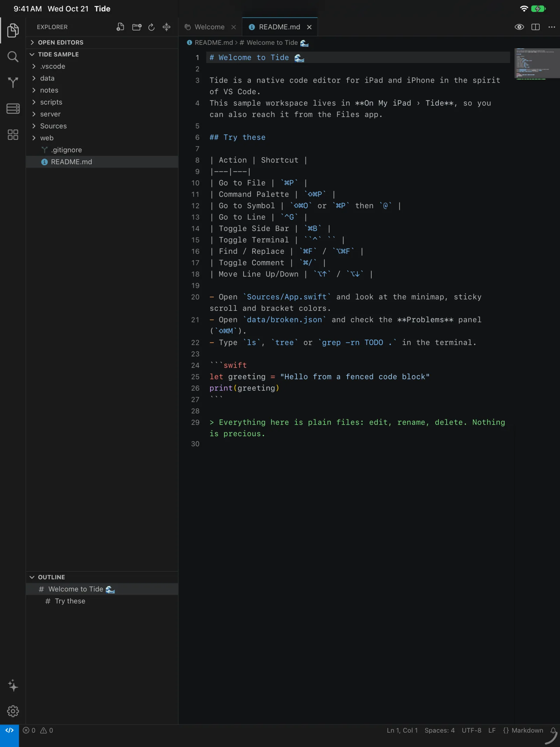The image size is (560, 747).
Task: Collapse all folders in Explorer
Action: point(167,27)
